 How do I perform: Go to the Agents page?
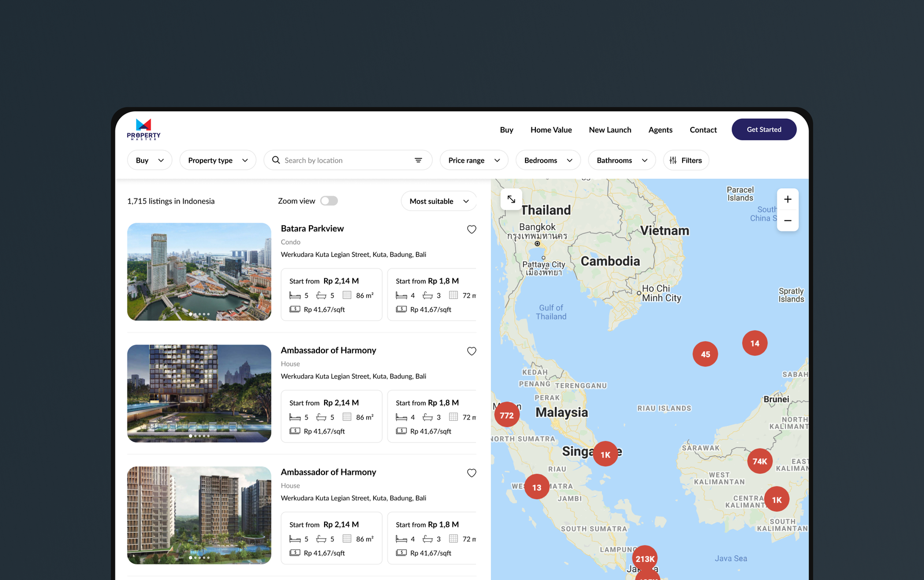[x=660, y=130]
